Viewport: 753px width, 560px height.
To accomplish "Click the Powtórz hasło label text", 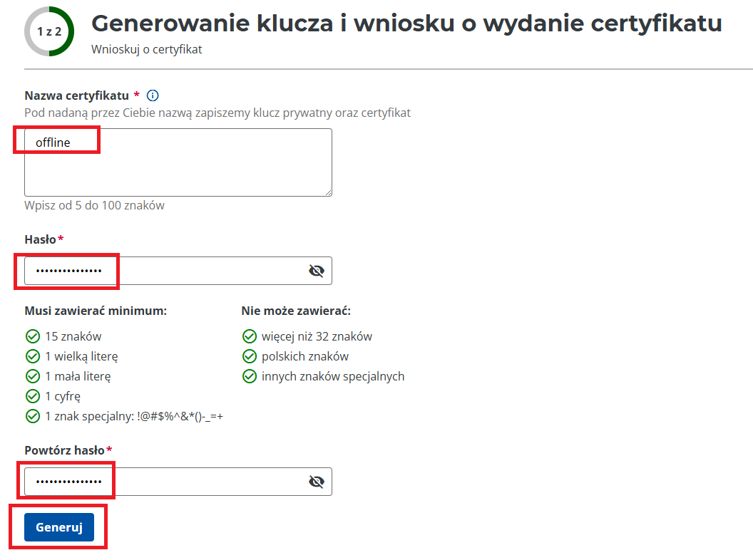I will tap(65, 450).
